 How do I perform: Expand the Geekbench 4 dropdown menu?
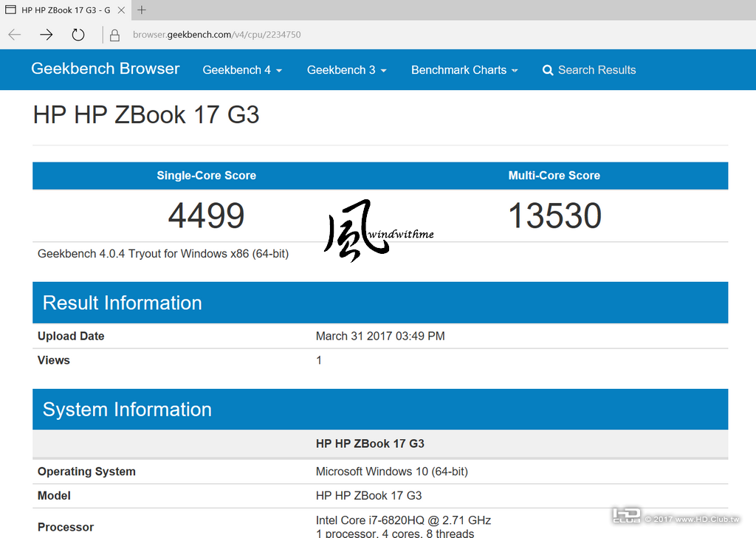(x=242, y=70)
